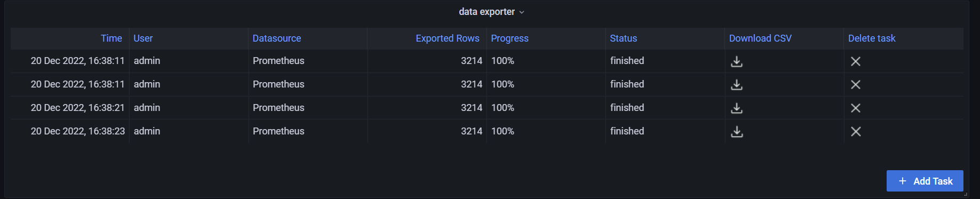Screen dimensions: 980x199
Task: Sort by Status column header
Action: click(x=624, y=38)
